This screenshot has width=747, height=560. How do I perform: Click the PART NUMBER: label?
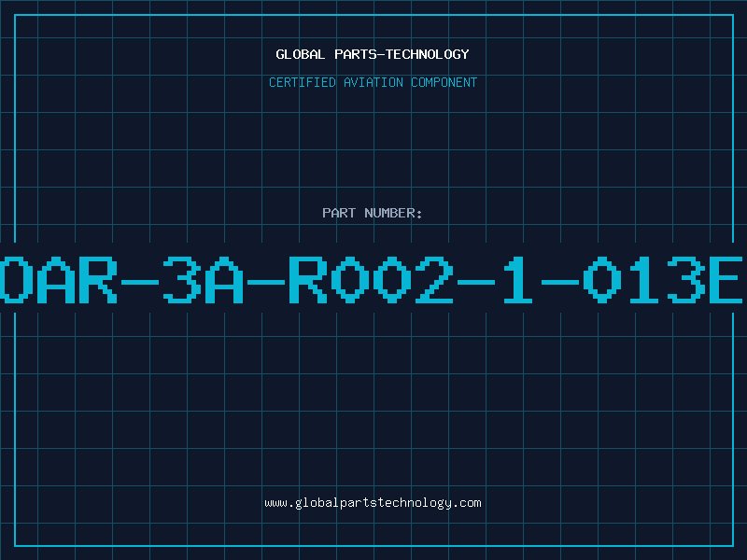pos(373,213)
